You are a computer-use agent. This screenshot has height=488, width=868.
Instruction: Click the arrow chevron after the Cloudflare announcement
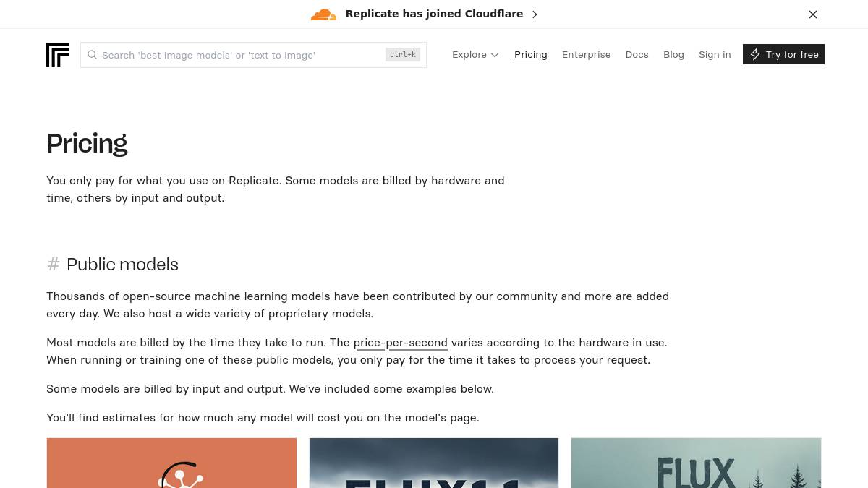[x=535, y=14]
